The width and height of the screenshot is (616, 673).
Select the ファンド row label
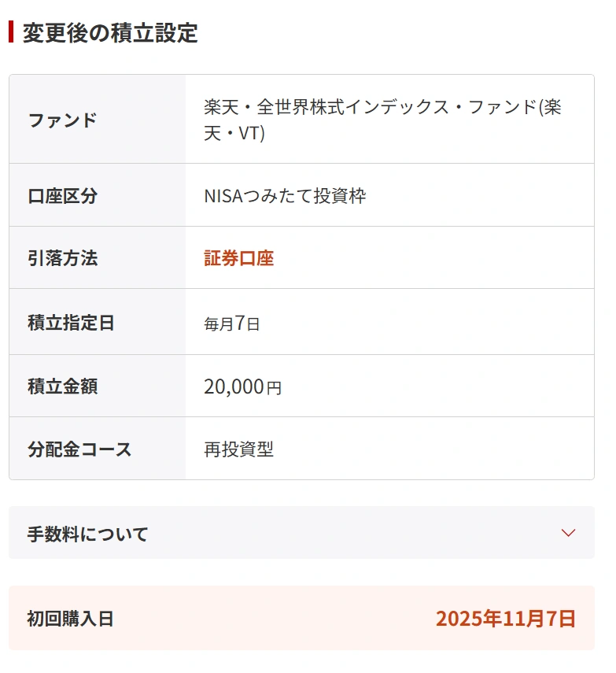pyautogui.click(x=62, y=120)
